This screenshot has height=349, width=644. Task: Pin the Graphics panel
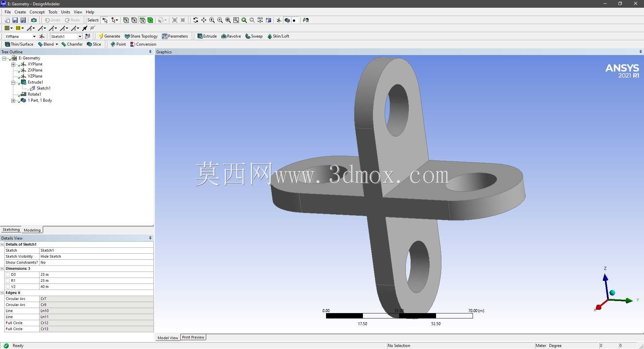640,52
